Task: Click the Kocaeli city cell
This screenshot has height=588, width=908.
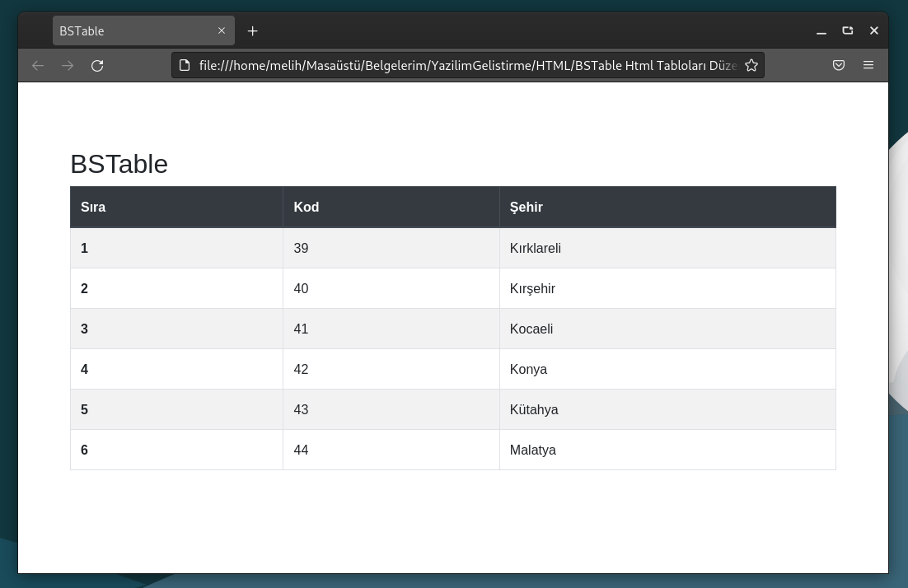Action: [667, 329]
